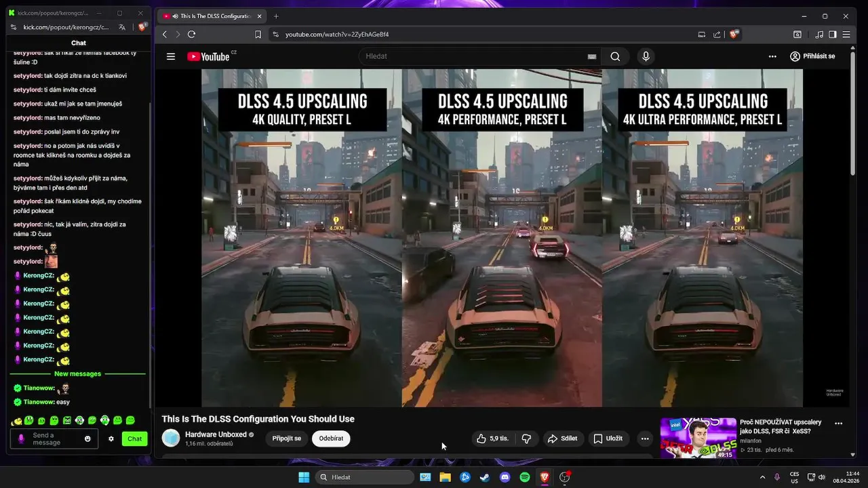Open the Hardware Unboxed channel name link
The image size is (868, 488).
click(x=216, y=434)
